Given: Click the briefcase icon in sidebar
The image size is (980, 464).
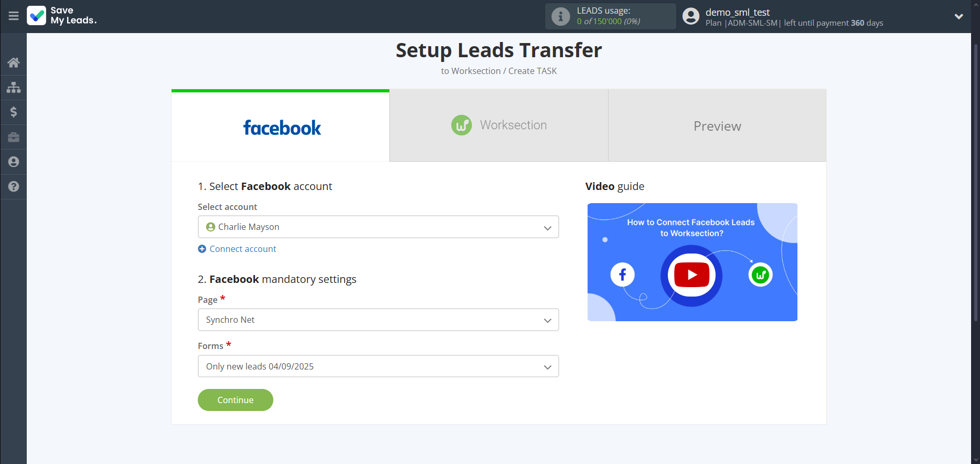Looking at the screenshot, I should (x=14, y=137).
